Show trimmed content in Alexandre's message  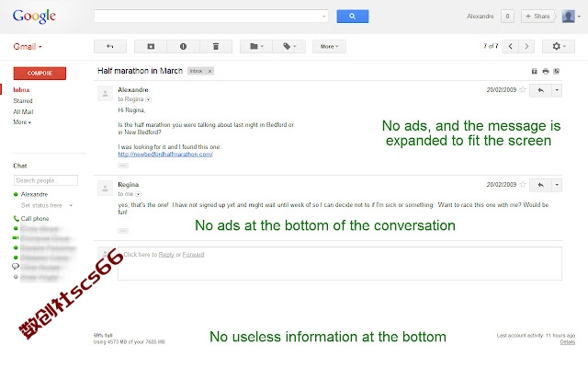(x=123, y=166)
